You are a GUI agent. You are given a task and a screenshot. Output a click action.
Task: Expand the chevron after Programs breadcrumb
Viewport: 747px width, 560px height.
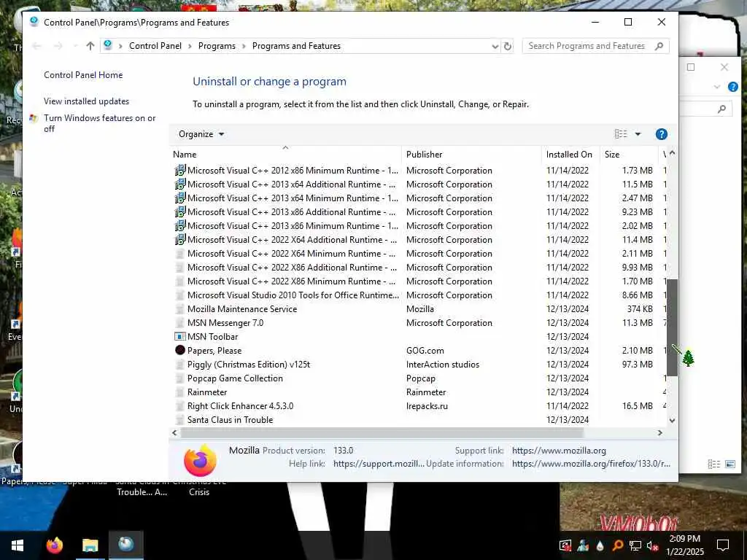[x=244, y=46]
